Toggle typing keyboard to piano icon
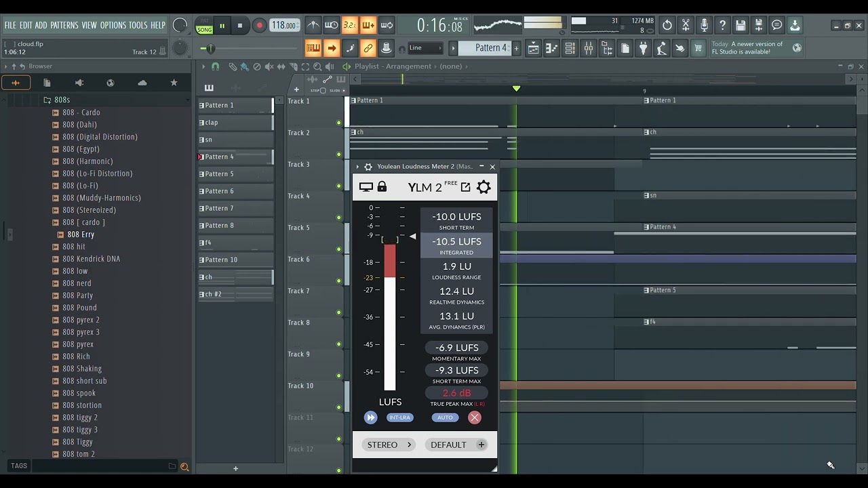The height and width of the screenshot is (488, 868). click(313, 48)
